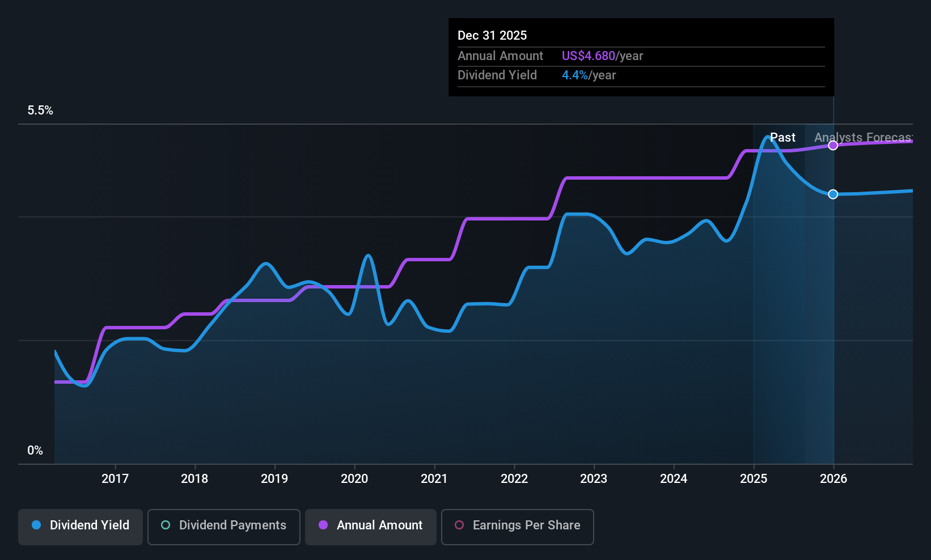The width and height of the screenshot is (931, 560).
Task: Click the 2017 x-axis label
Action: (x=115, y=478)
